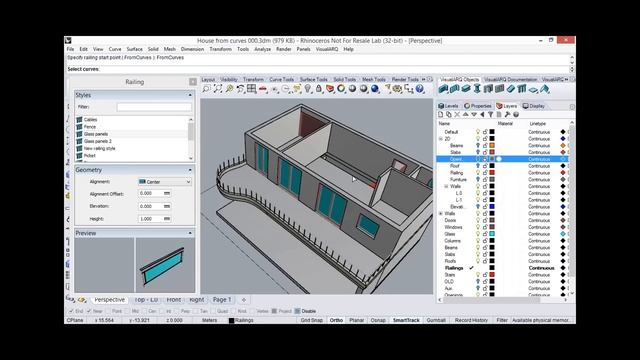The width and height of the screenshot is (640, 360).
Task: Switch to the Properties panel tab
Action: click(477, 106)
